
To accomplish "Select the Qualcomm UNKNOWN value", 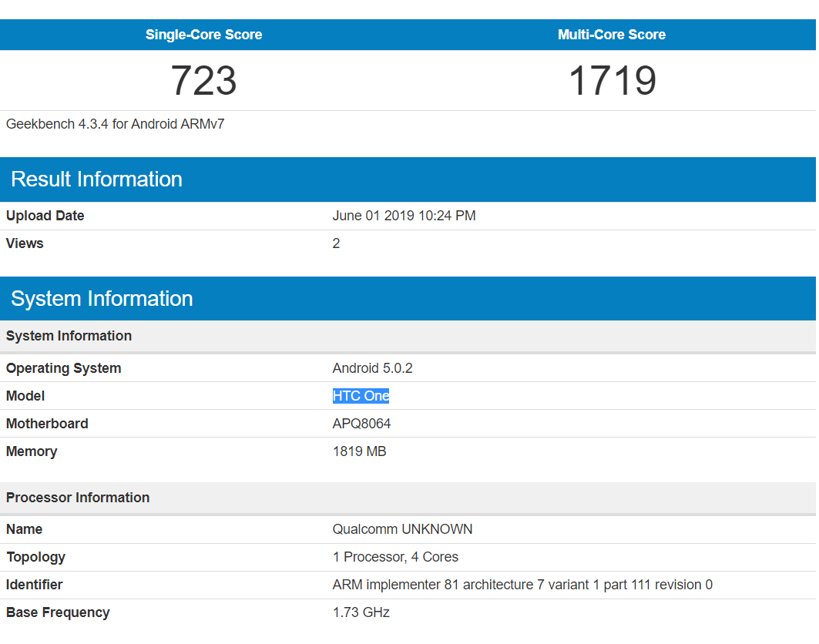I will point(402,529).
